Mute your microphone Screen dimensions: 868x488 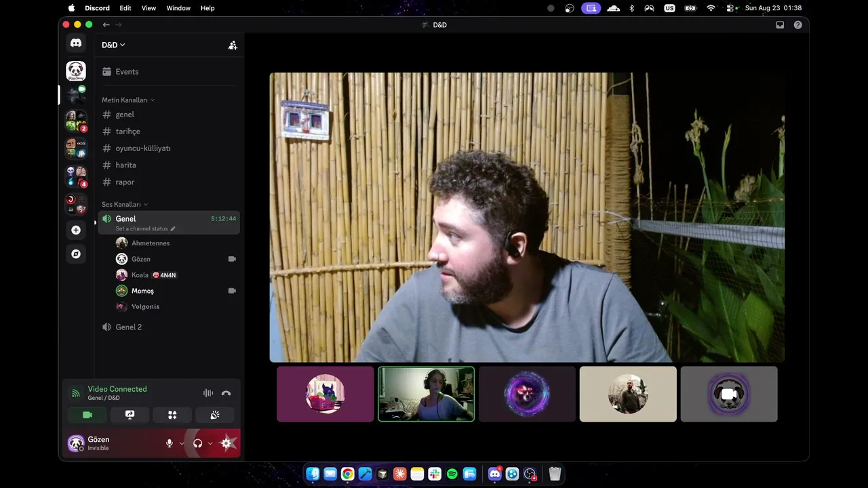click(x=170, y=443)
